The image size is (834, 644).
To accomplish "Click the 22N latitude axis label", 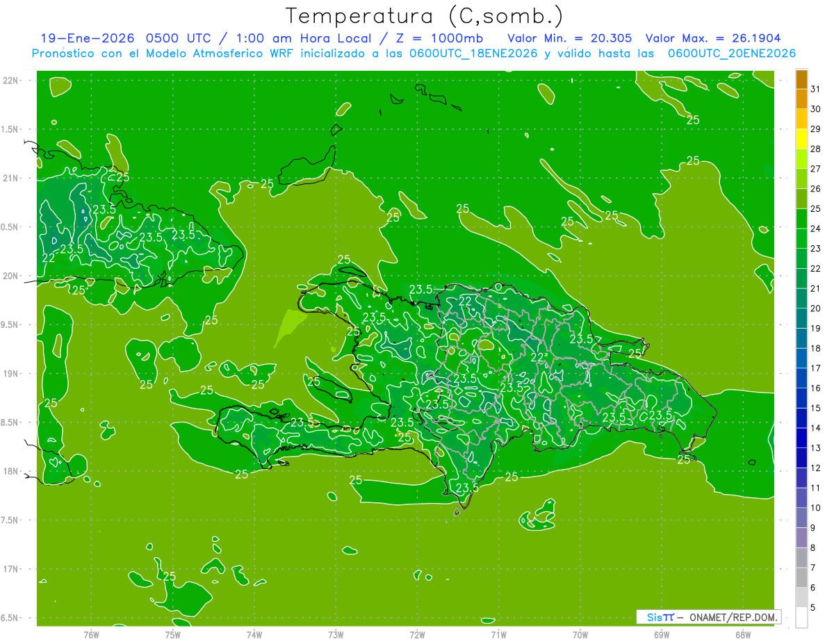I will point(12,81).
